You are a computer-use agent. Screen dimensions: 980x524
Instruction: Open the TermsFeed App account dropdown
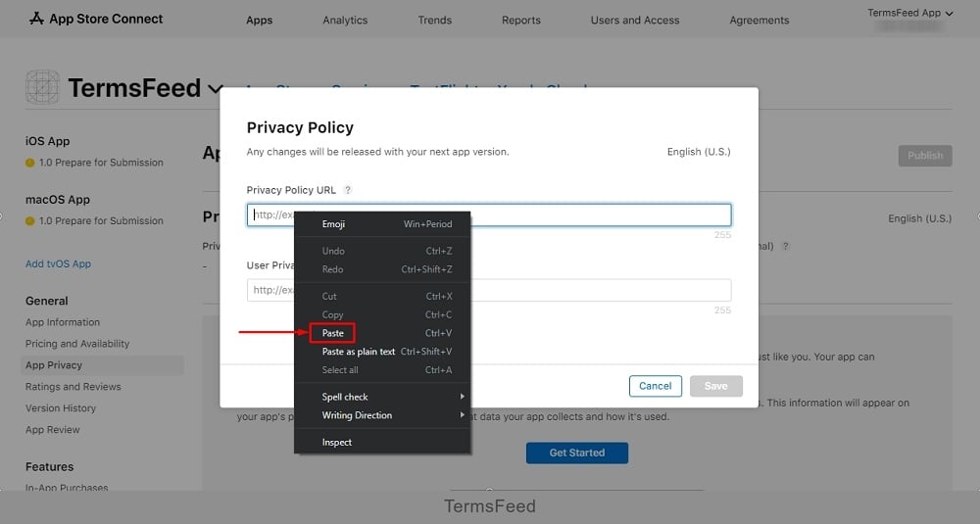[x=909, y=13]
